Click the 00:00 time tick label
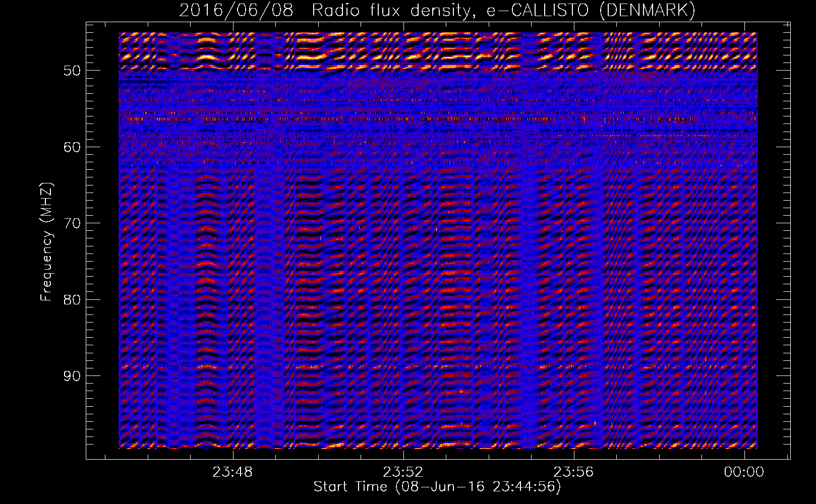 pyautogui.click(x=744, y=472)
